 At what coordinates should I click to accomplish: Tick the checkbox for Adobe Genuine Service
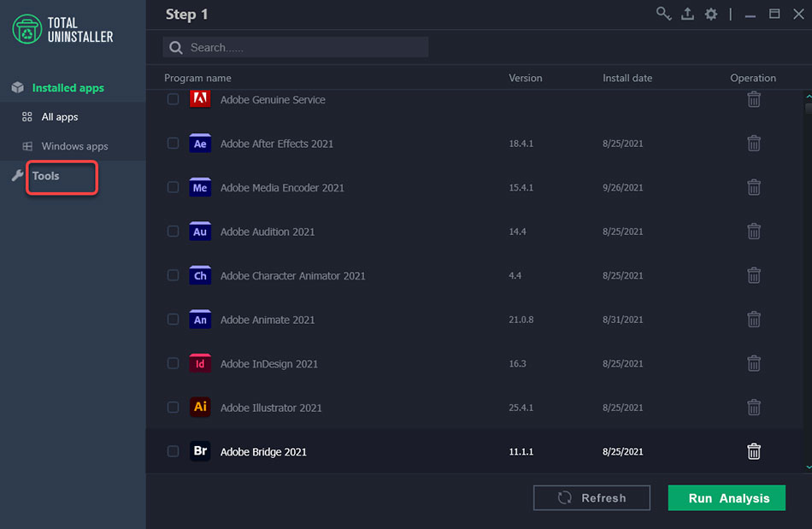tap(173, 99)
